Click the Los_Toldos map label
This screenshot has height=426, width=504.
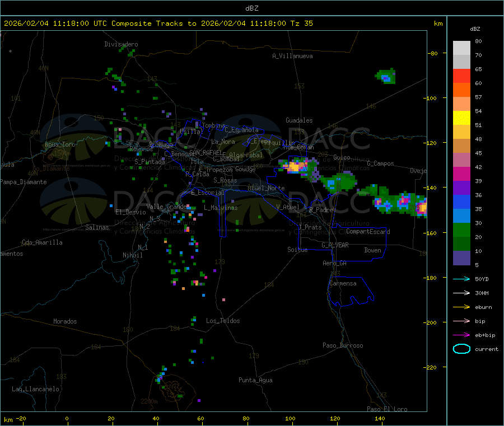[x=223, y=321]
